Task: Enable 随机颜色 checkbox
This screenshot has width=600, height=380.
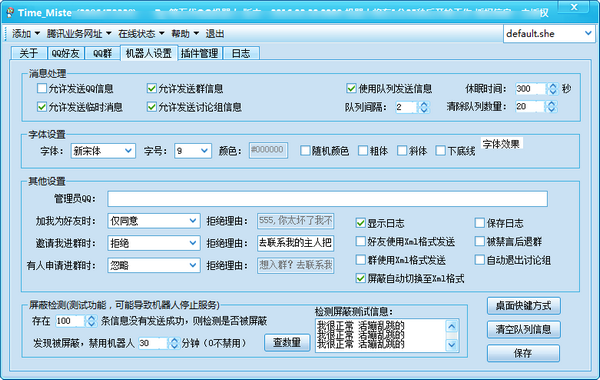Action: pos(305,150)
